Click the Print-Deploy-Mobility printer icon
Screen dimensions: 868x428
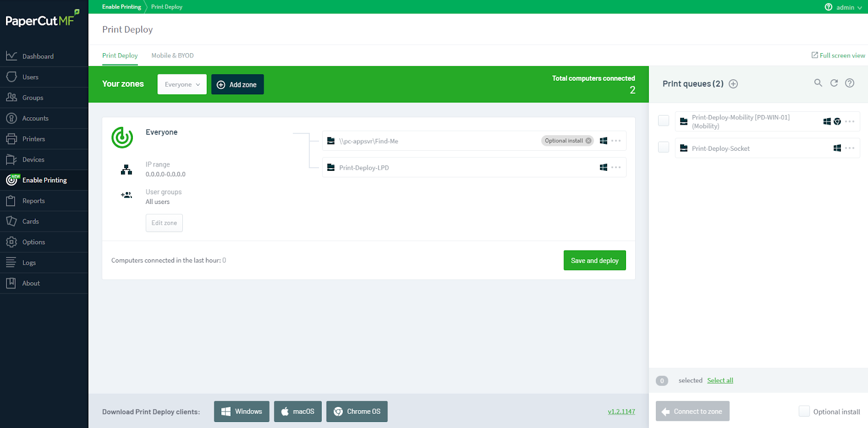pos(684,122)
